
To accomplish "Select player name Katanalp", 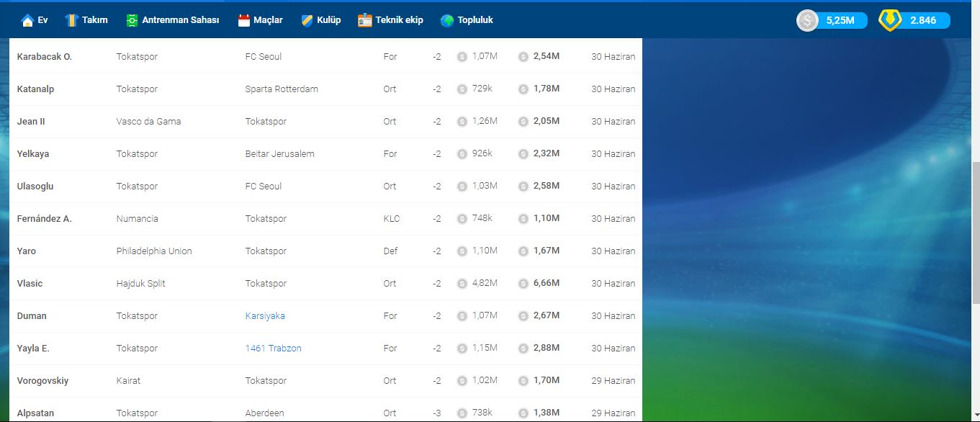I will (x=35, y=89).
